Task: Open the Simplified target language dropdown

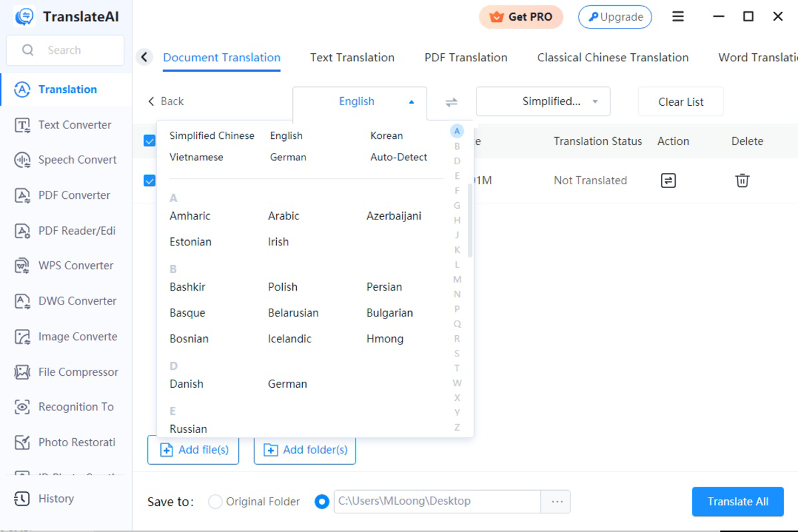Action: click(x=543, y=101)
